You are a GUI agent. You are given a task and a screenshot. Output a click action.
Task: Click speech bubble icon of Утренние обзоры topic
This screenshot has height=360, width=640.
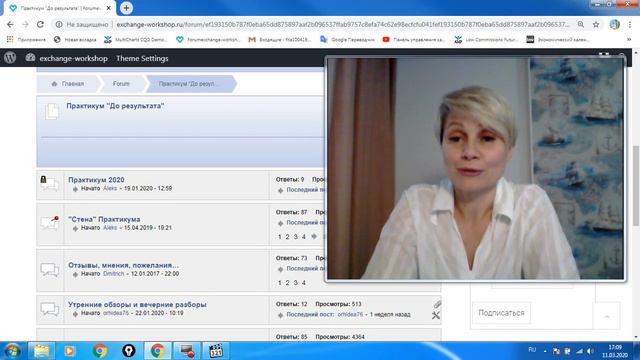point(49,309)
